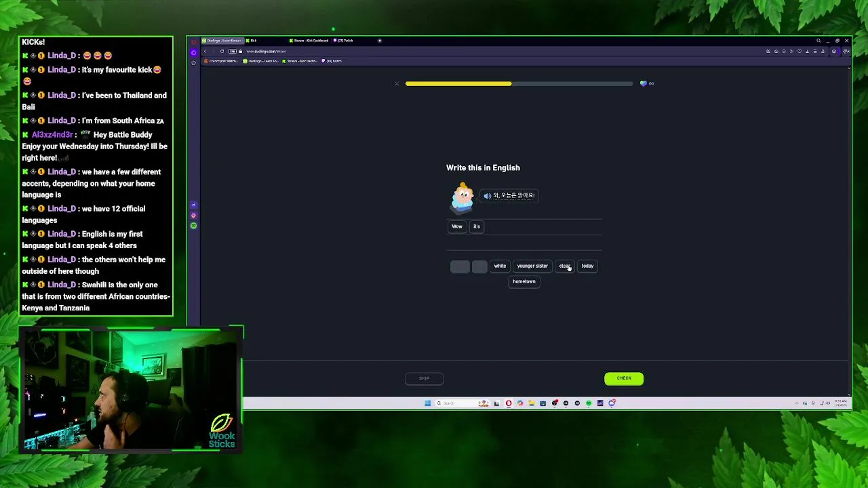
Task: Open a new browser tab with plus button
Action: [380, 41]
